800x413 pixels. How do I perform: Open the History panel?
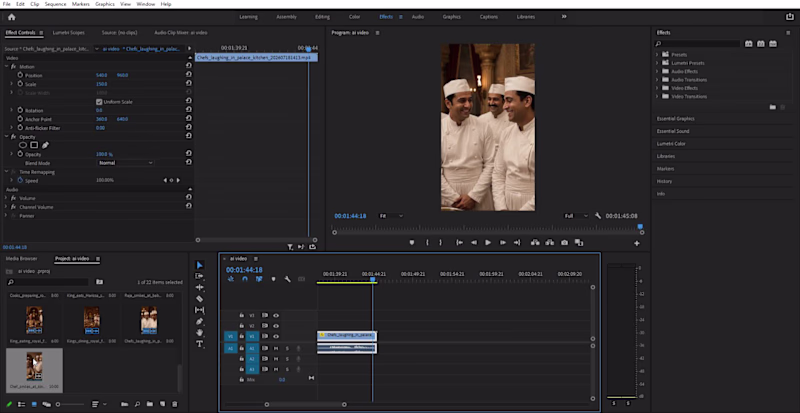(x=664, y=181)
